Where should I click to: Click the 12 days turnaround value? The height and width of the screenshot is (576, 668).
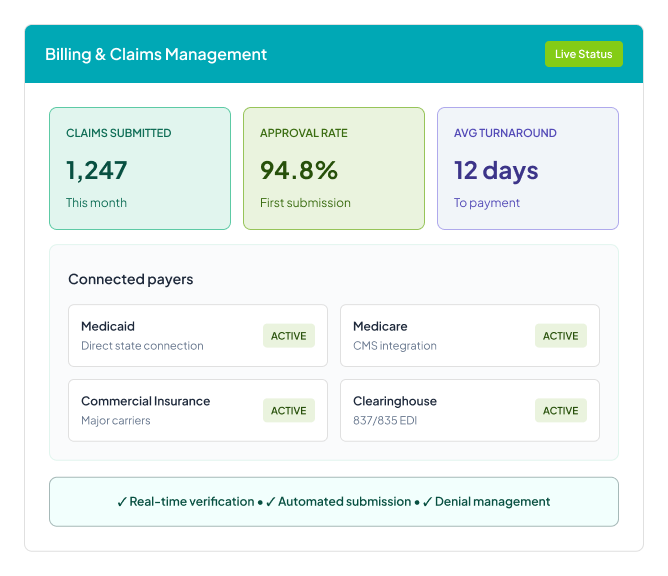point(496,170)
